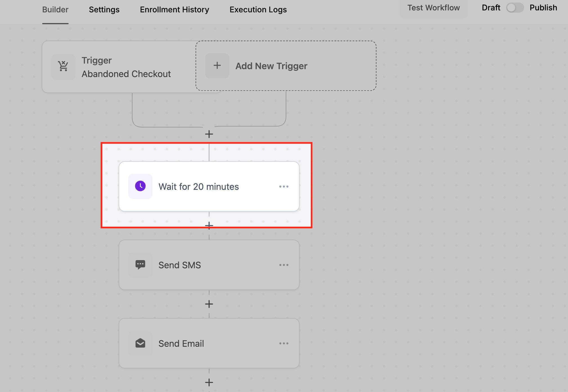The height and width of the screenshot is (392, 568).
Task: Toggle the Draft/Publish switch
Action: click(x=515, y=8)
